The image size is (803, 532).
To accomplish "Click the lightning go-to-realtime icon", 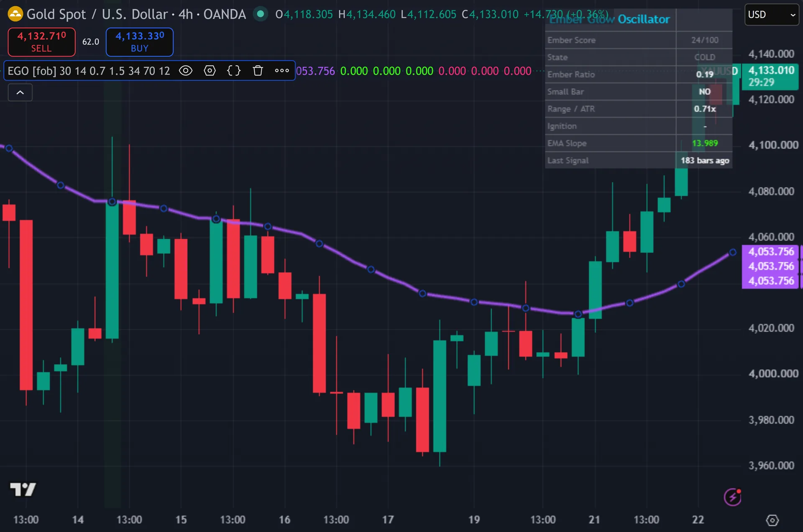I will [732, 497].
